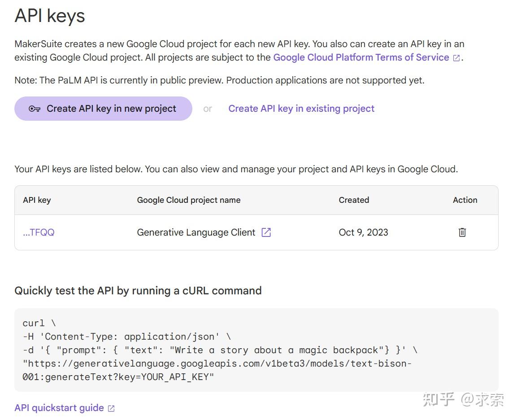Click the Google Cloud project name header
This screenshot has width=517, height=420.
point(189,200)
